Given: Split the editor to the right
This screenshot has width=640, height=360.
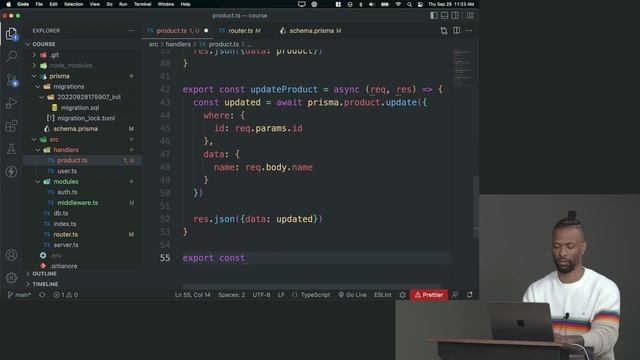Looking at the screenshot, I should click(x=456, y=31).
